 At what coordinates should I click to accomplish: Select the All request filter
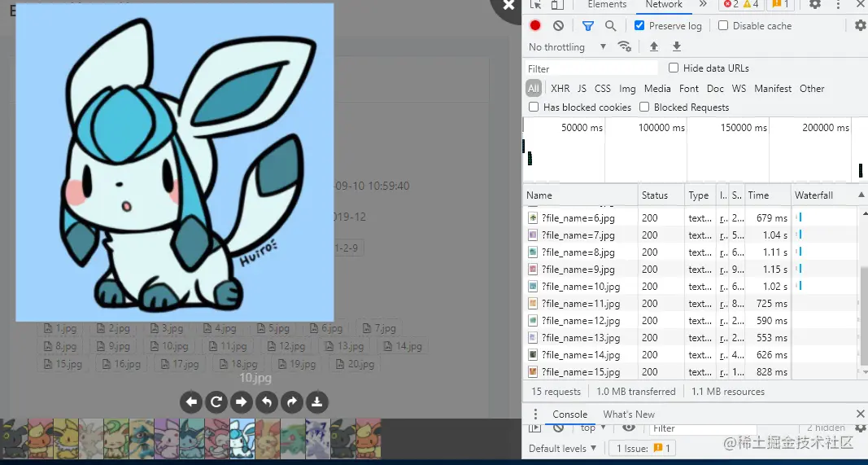pyautogui.click(x=534, y=88)
